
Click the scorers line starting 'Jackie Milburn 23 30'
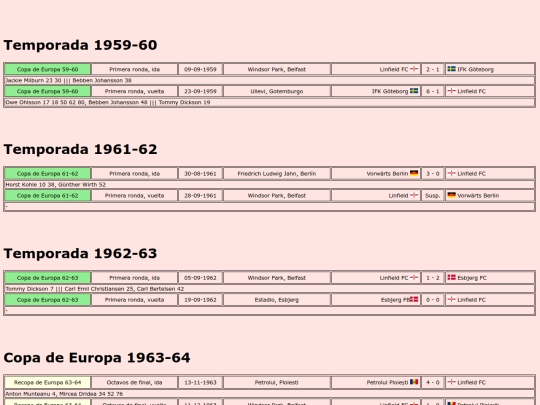coord(270,80)
